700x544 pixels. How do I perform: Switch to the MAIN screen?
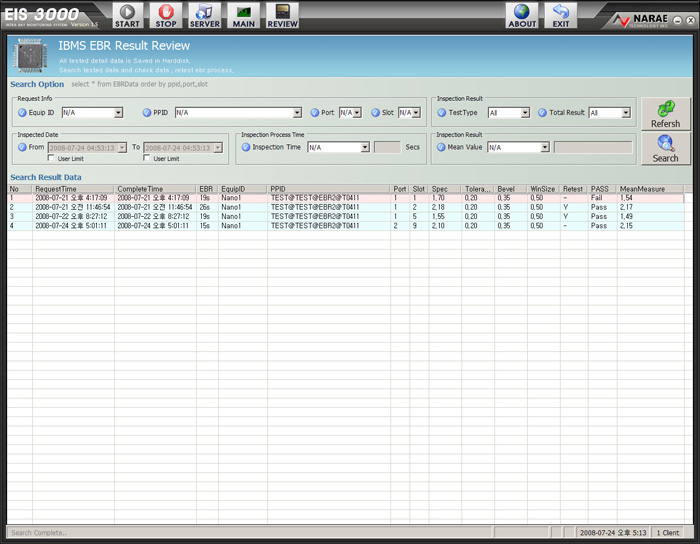(244, 16)
